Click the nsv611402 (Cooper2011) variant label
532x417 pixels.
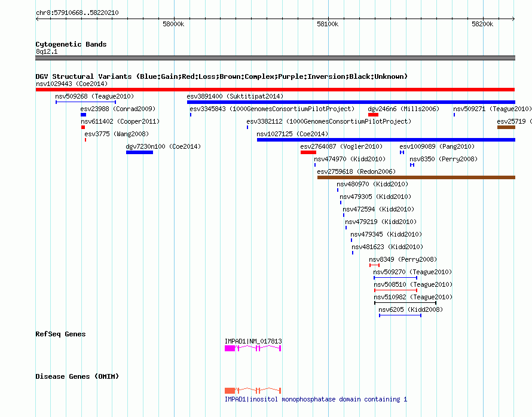point(120,121)
